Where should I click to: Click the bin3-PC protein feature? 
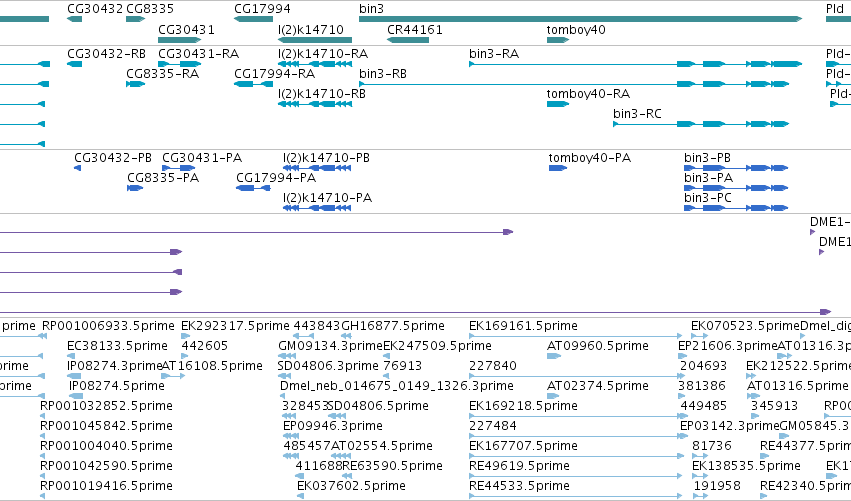(x=736, y=208)
